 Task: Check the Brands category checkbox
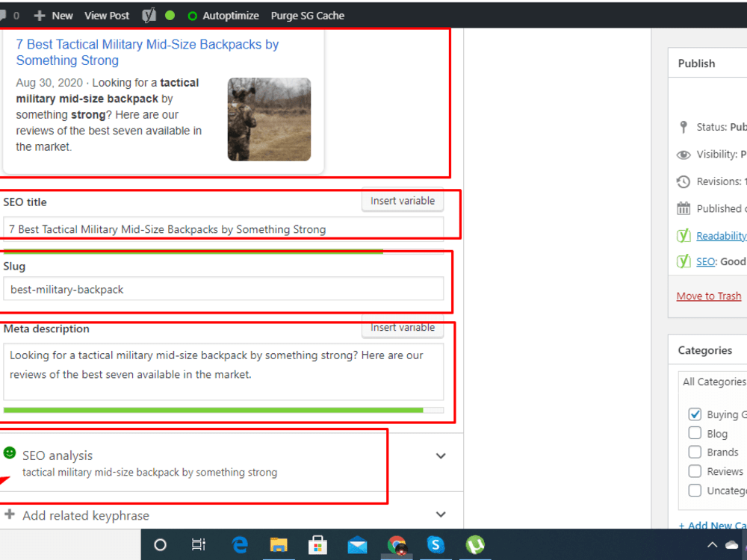click(695, 452)
